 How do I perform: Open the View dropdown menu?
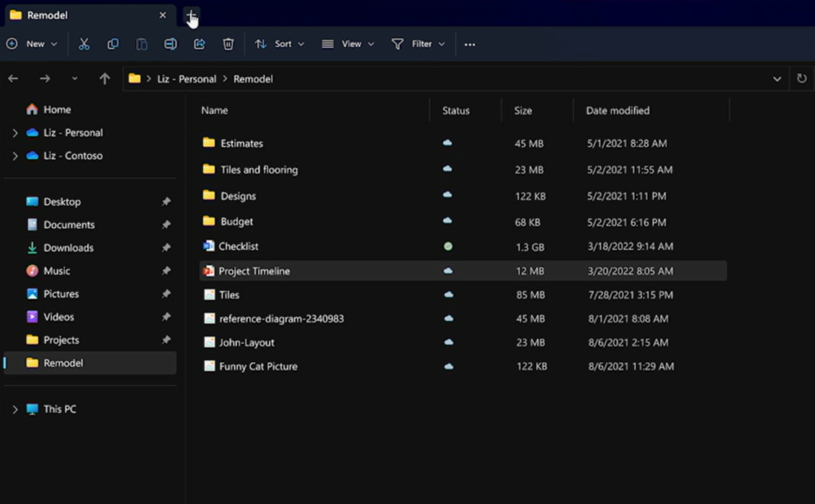(348, 44)
